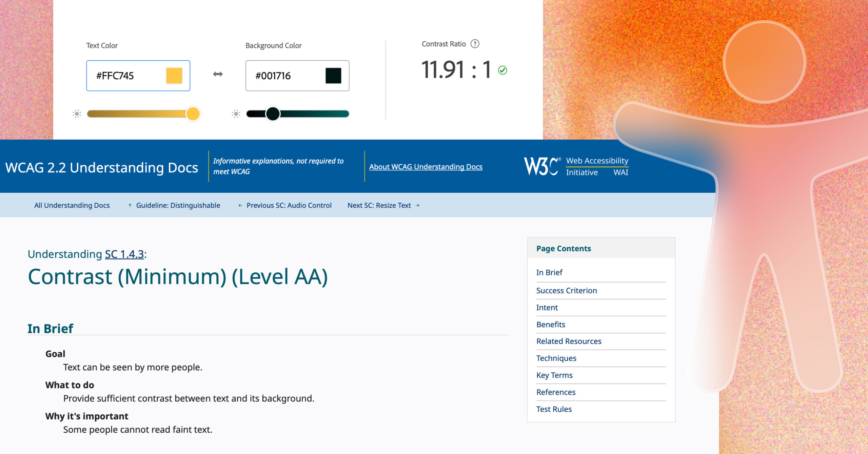The image size is (868, 454).
Task: Click the left arrow beside Previous SC
Action: click(x=240, y=205)
